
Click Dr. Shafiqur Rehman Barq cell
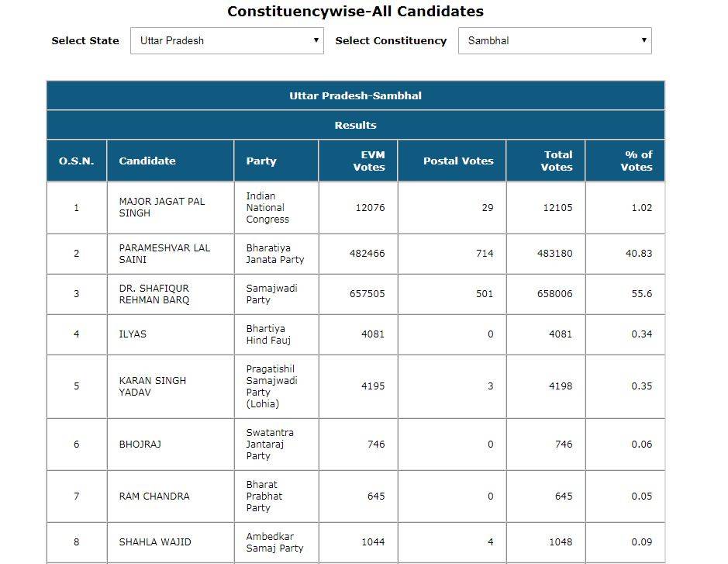pos(154,294)
